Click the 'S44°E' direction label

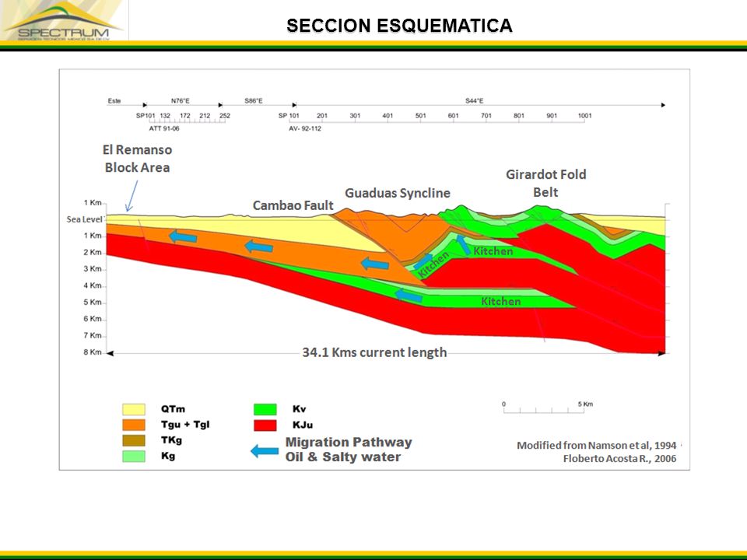(x=475, y=101)
